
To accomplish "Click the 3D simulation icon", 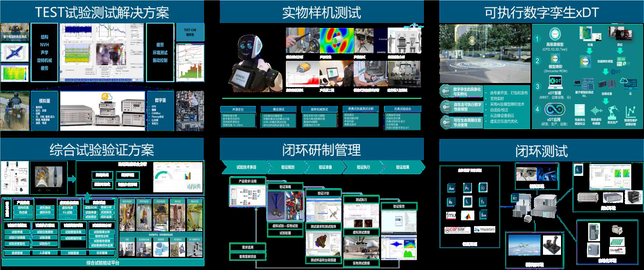I will point(483,187).
